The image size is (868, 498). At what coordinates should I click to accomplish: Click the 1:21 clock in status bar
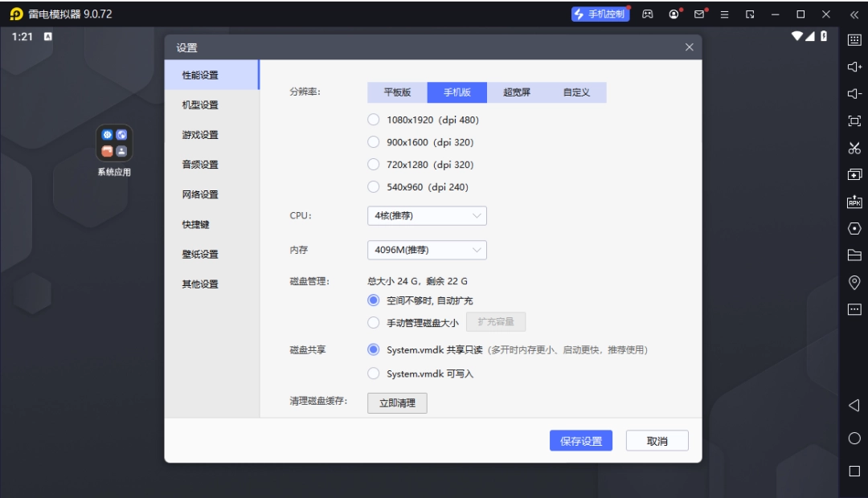(23, 36)
